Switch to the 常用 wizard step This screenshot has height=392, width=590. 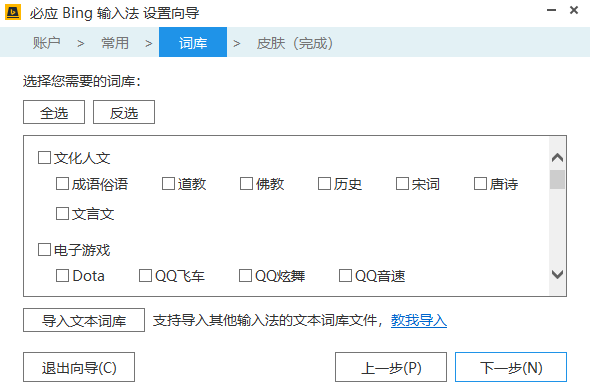[115, 43]
